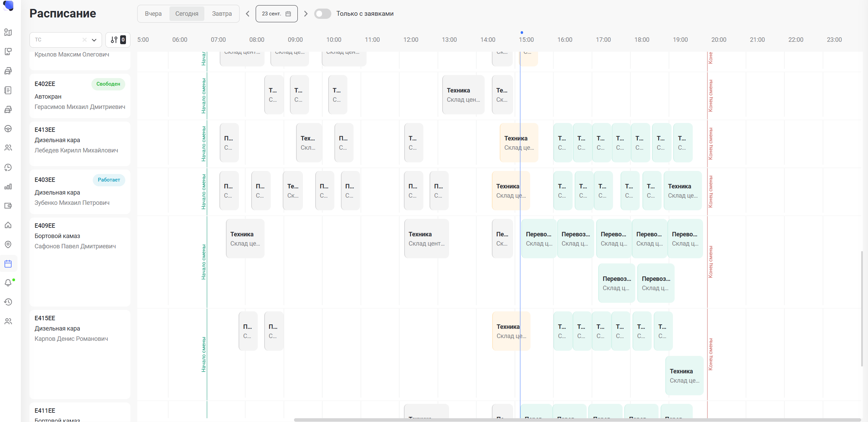Select the E413EE Лебедев vehicle card
This screenshot has height=422, width=868.
pyautogui.click(x=80, y=144)
